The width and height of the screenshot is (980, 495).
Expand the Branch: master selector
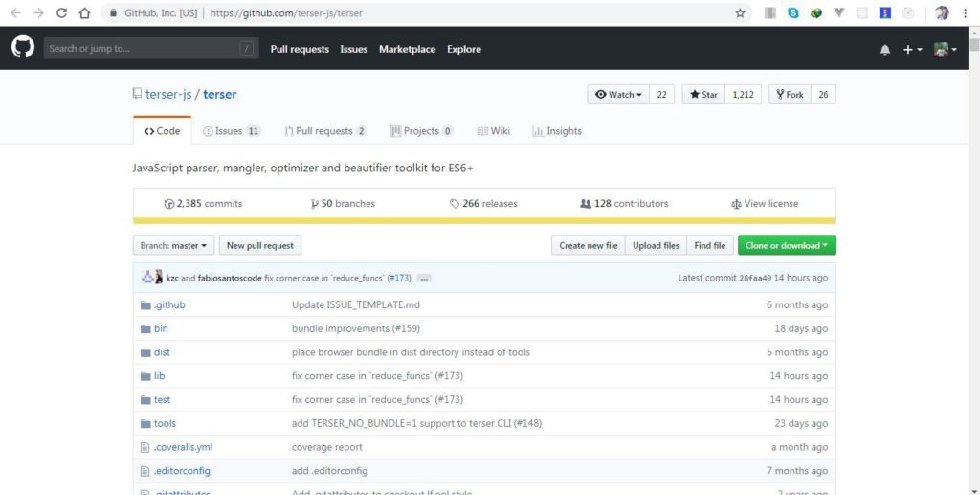tap(173, 246)
